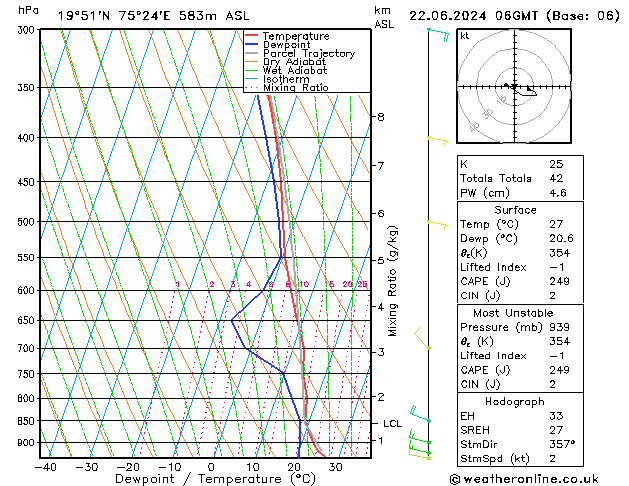The width and height of the screenshot is (629, 486).
Task: Click the -40 temperature axis label
Action: (x=46, y=467)
